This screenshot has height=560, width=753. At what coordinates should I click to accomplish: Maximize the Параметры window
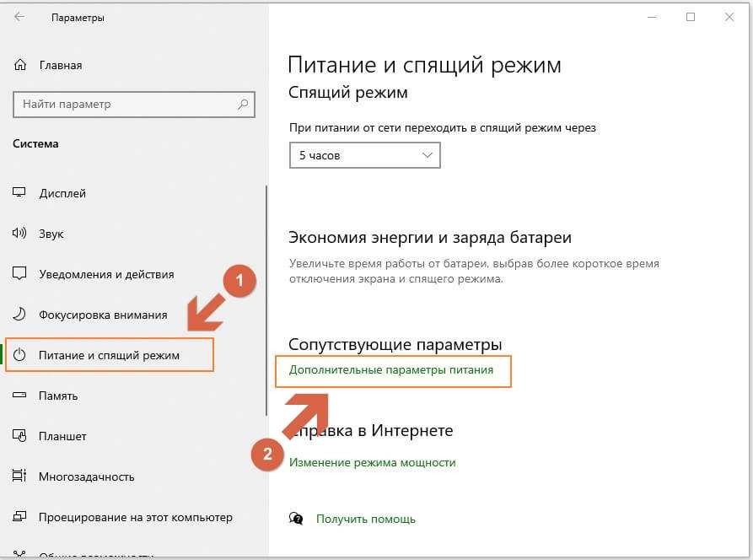[x=691, y=18]
